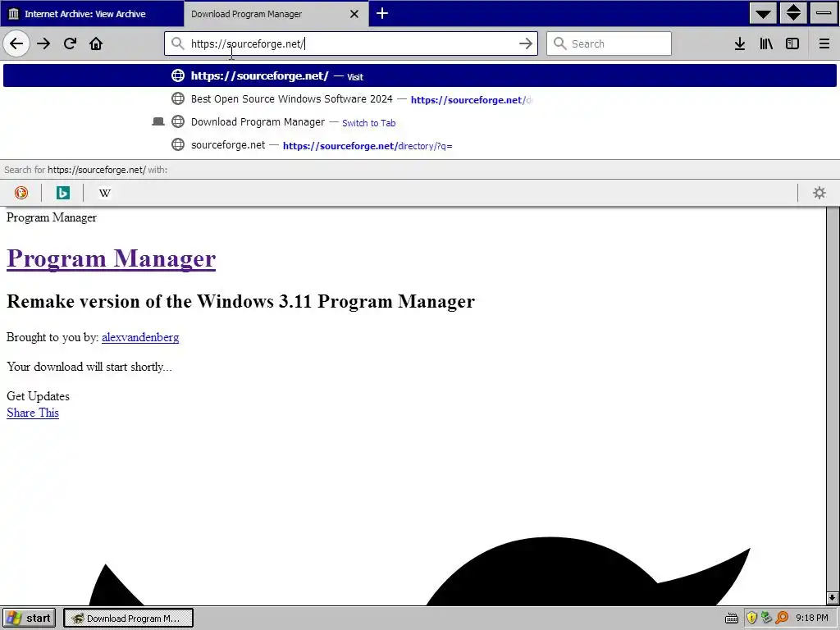The image size is (840, 630).
Task: Close the Download Program Manager tab
Action: coord(354,14)
